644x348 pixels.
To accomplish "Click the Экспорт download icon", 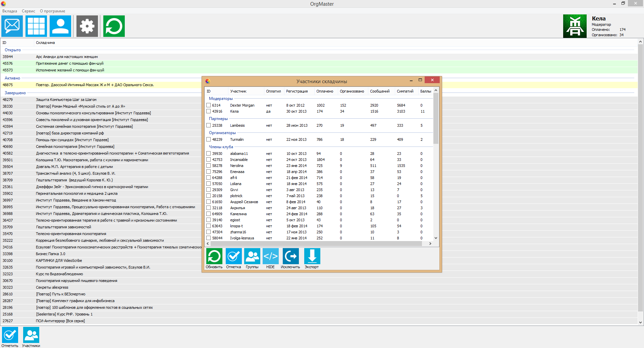I will [312, 257].
